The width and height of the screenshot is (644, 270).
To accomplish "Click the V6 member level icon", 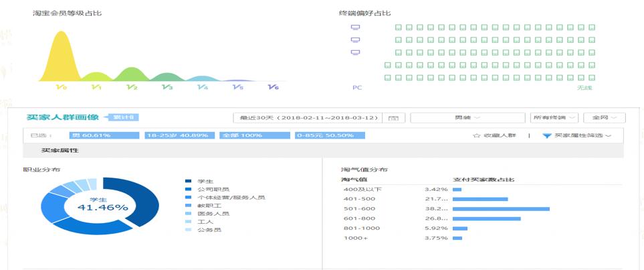I will point(273,87).
